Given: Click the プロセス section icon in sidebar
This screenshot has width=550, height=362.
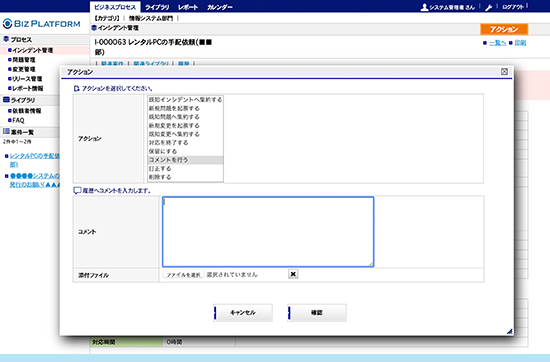Looking at the screenshot, I should [x=6, y=39].
